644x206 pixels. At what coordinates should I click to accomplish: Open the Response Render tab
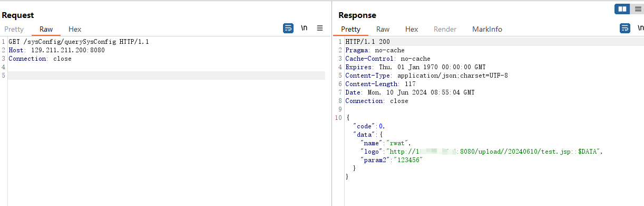pyautogui.click(x=445, y=30)
